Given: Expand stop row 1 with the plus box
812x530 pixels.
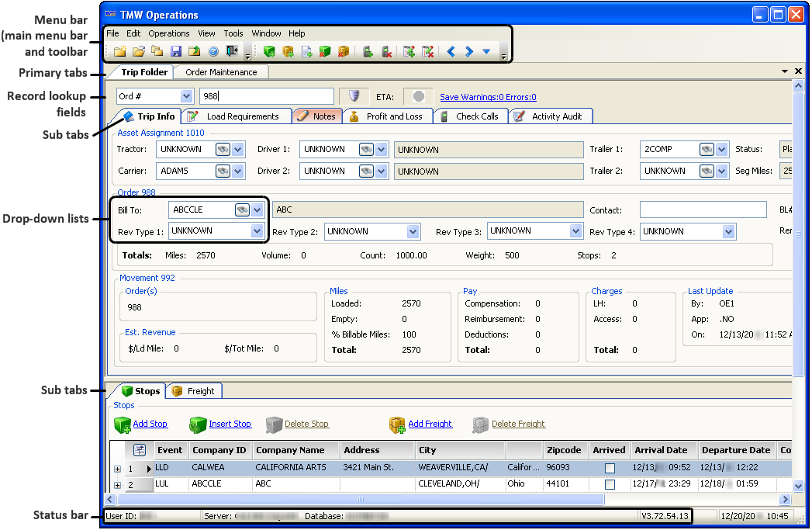Looking at the screenshot, I should click(x=118, y=469).
